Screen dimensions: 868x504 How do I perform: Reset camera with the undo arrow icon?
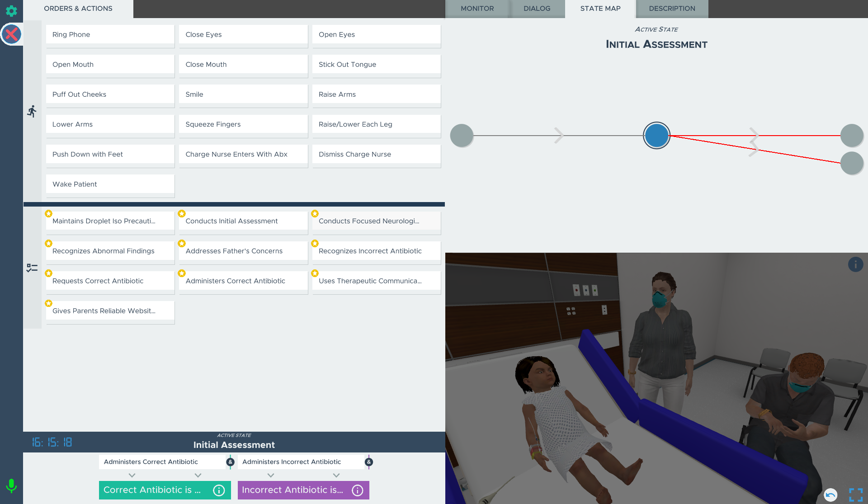click(x=830, y=495)
